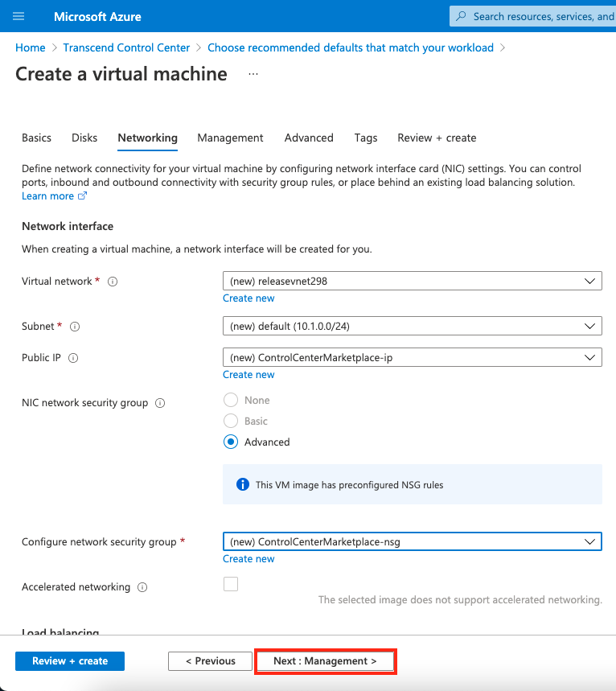This screenshot has width=616, height=691.
Task: Click the accelerated networking unsupported message
Action: 460,600
